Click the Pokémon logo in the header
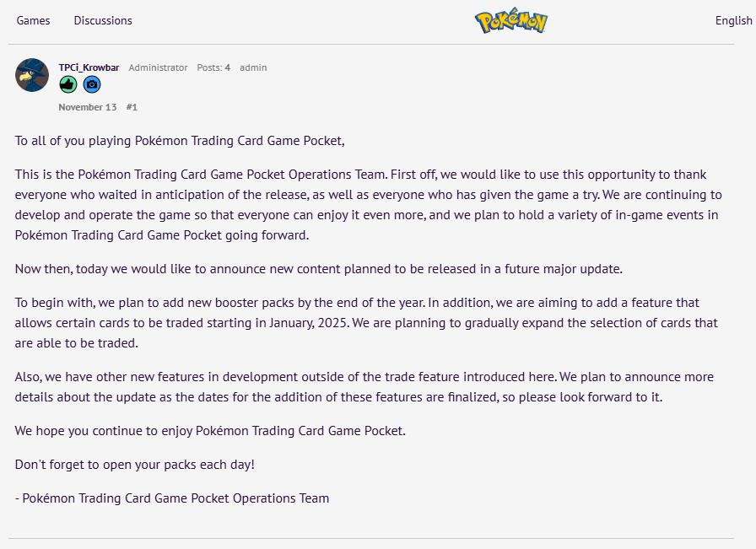 click(511, 21)
